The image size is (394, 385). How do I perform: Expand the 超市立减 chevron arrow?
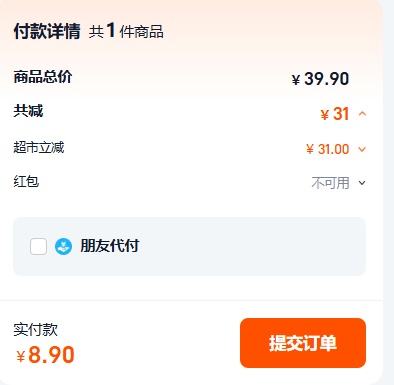tap(362, 149)
